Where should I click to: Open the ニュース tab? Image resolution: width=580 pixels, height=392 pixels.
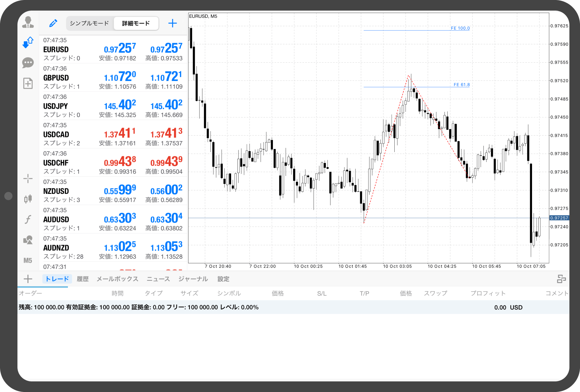click(158, 279)
